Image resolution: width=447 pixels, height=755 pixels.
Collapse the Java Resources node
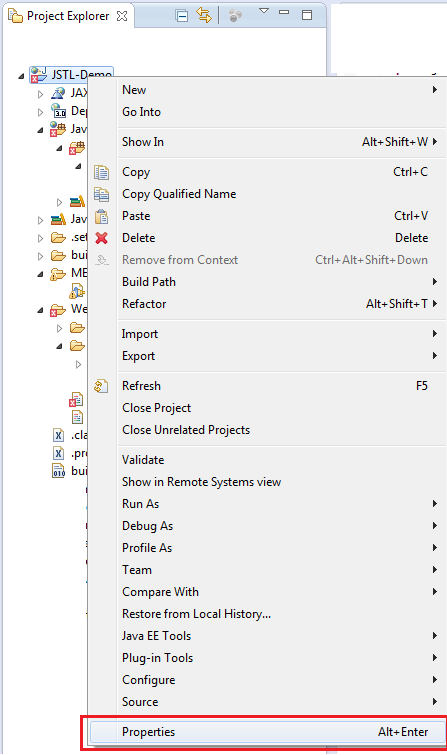click(40, 130)
